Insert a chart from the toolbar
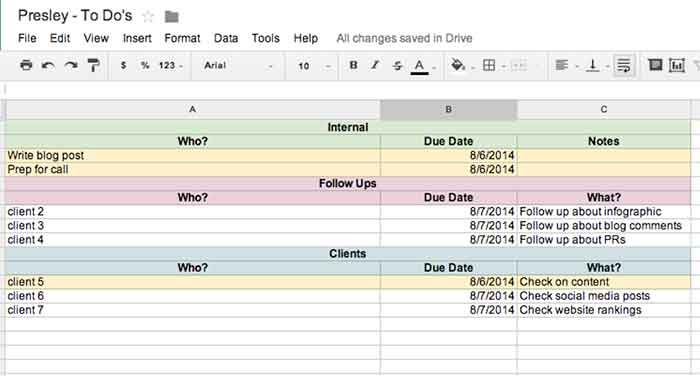The height and width of the screenshot is (376, 700). [x=677, y=65]
